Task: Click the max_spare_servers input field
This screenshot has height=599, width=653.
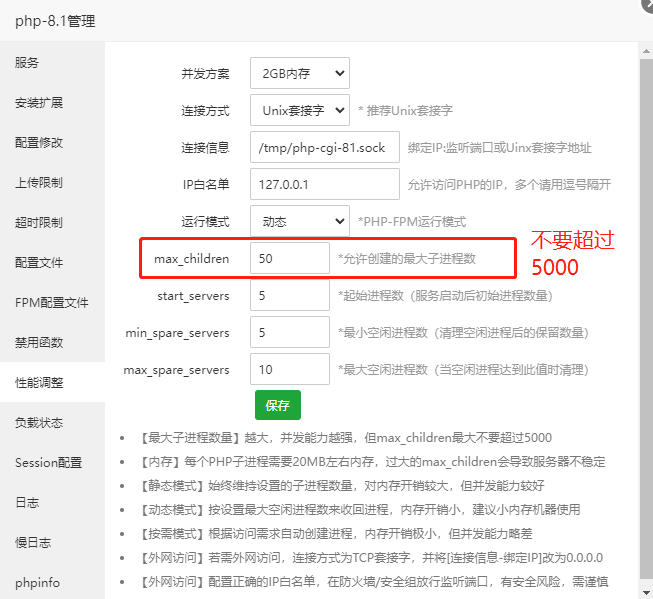Action: [x=289, y=369]
